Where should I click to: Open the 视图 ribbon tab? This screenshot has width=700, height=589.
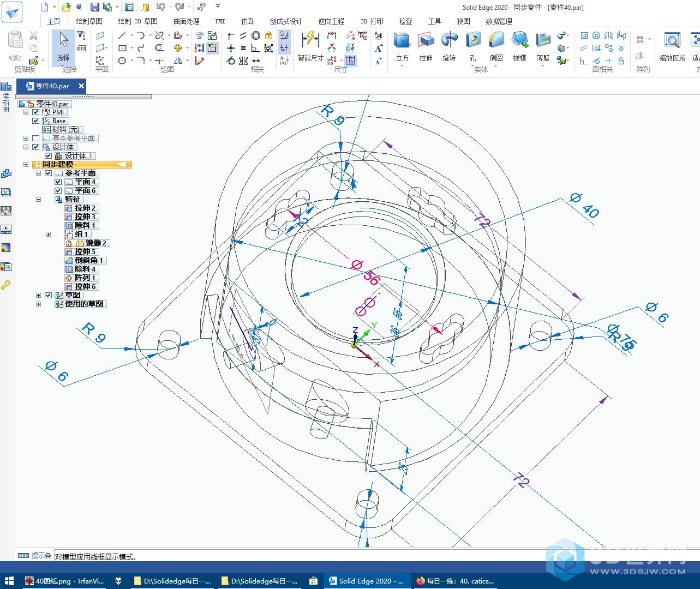463,21
